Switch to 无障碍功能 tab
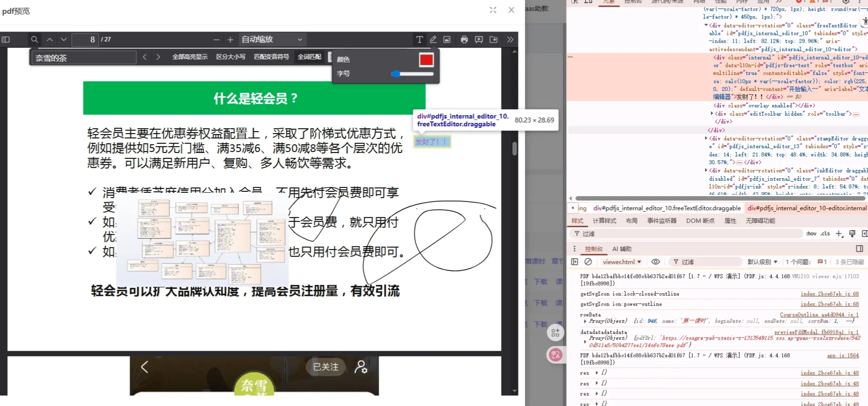This screenshot has height=406, width=868. [x=760, y=220]
